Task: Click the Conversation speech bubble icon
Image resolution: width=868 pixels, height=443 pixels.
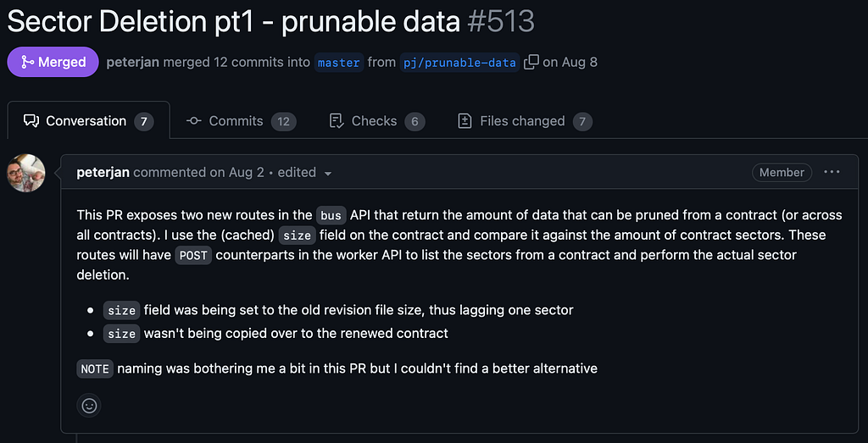Action: pyautogui.click(x=31, y=120)
